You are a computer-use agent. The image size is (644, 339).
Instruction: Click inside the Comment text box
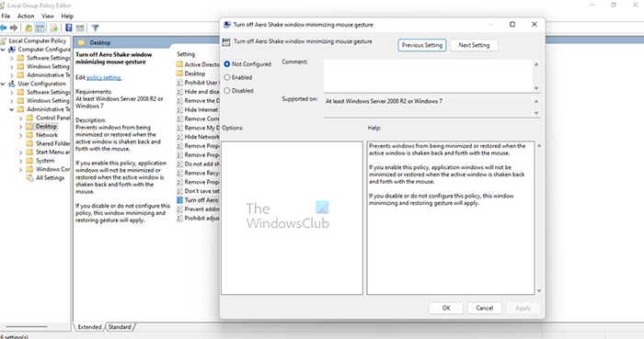point(428,76)
